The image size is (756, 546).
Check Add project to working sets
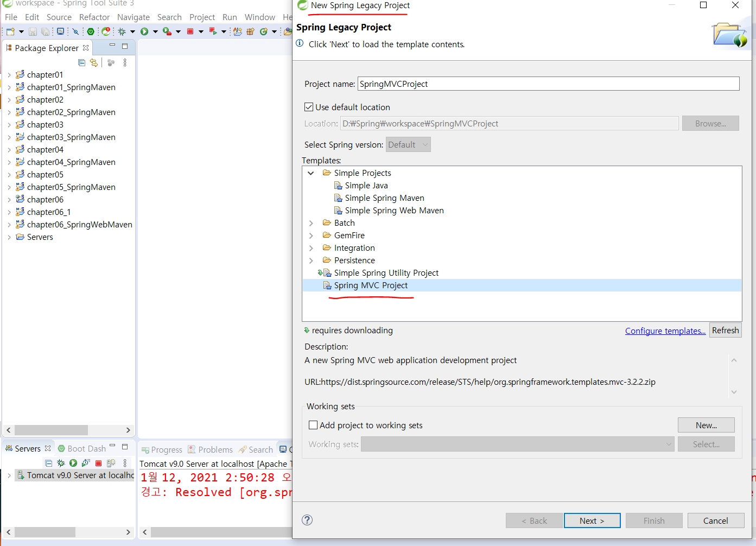(313, 425)
